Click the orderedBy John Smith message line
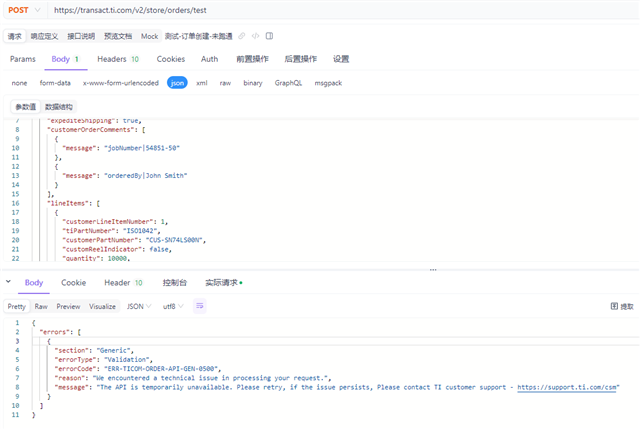 [124, 175]
